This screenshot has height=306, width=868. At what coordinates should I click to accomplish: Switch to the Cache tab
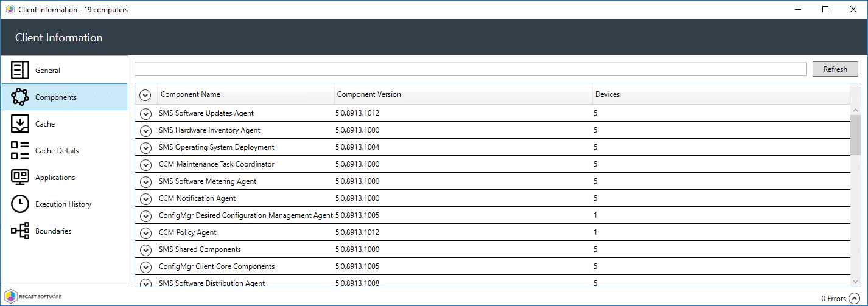pyautogui.click(x=65, y=123)
